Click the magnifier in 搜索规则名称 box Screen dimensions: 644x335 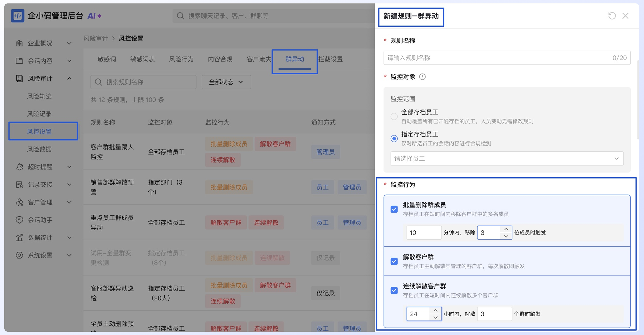tap(98, 82)
